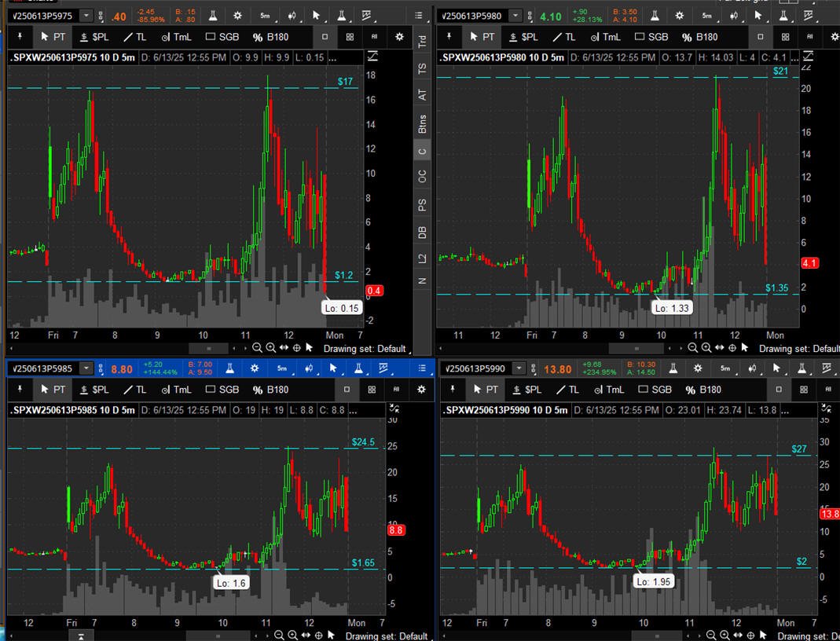Open Studies flask icon in P5990 chart header
Image resolution: width=840 pixels, height=641 pixels.
tap(673, 368)
